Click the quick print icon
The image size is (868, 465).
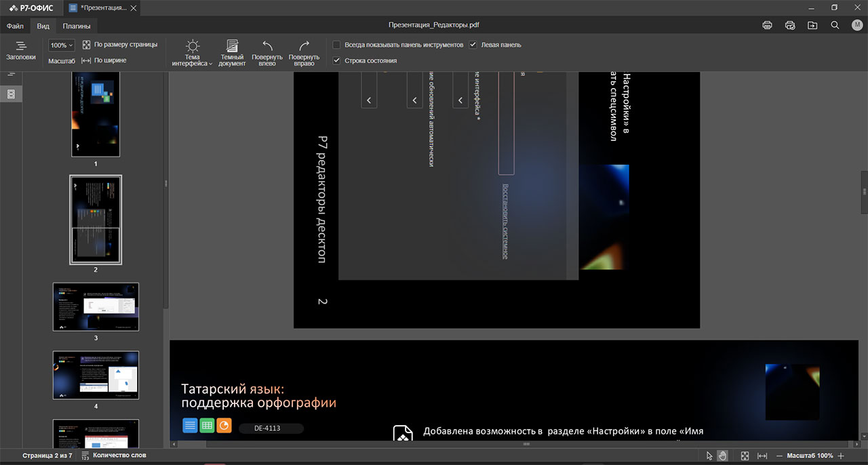790,25
